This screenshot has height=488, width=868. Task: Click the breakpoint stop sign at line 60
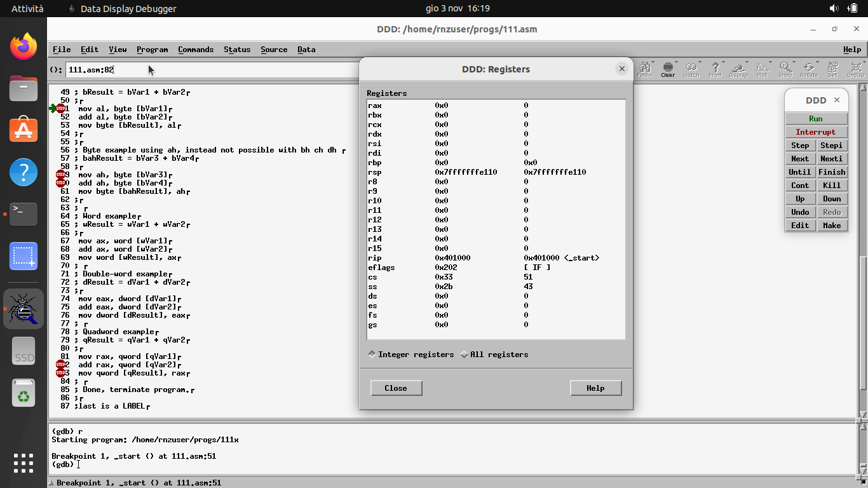pos(60,183)
